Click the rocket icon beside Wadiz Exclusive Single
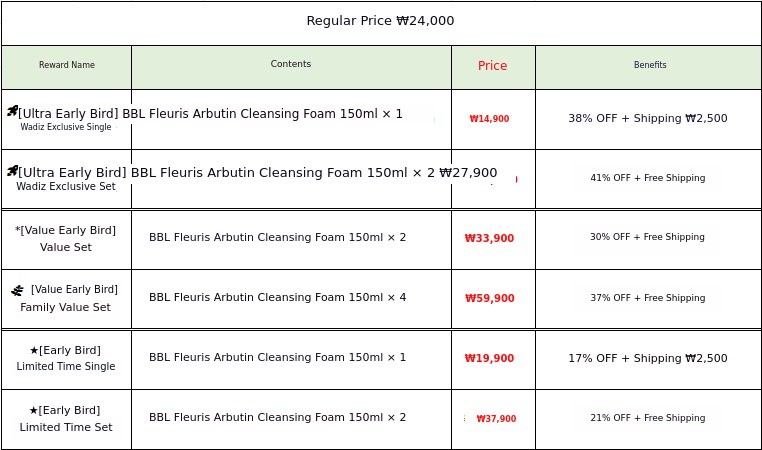Image resolution: width=762 pixels, height=450 pixels. coord(12,112)
